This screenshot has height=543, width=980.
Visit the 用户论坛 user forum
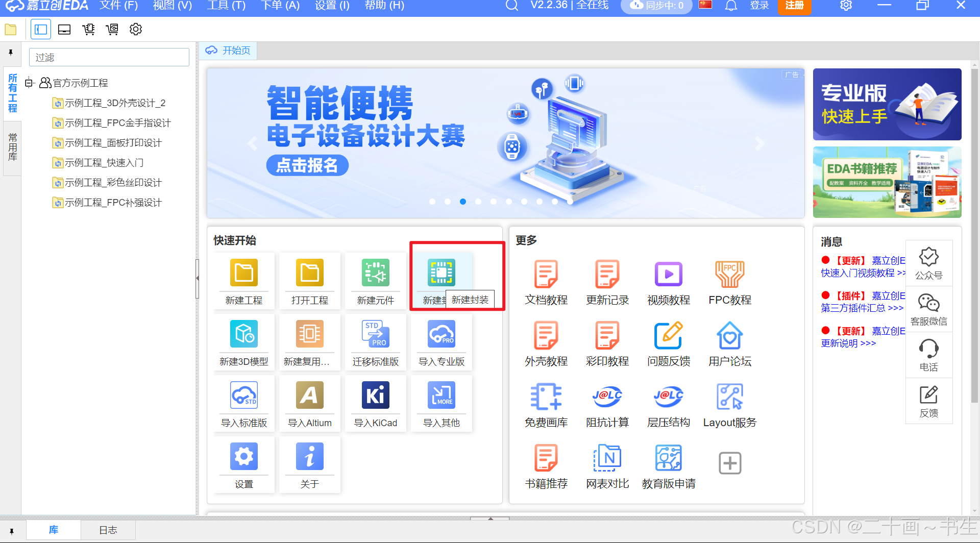[x=730, y=335]
